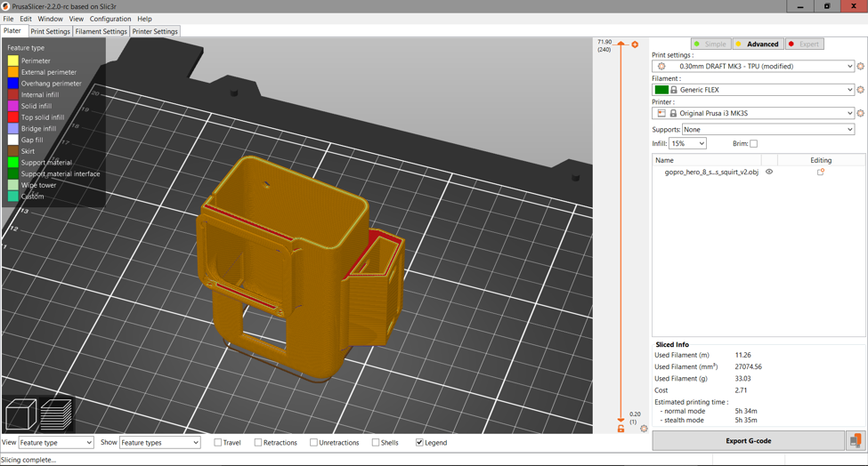Click normal mode time 5h 34m
Image resolution: width=868 pixels, height=466 pixels.
click(x=746, y=411)
